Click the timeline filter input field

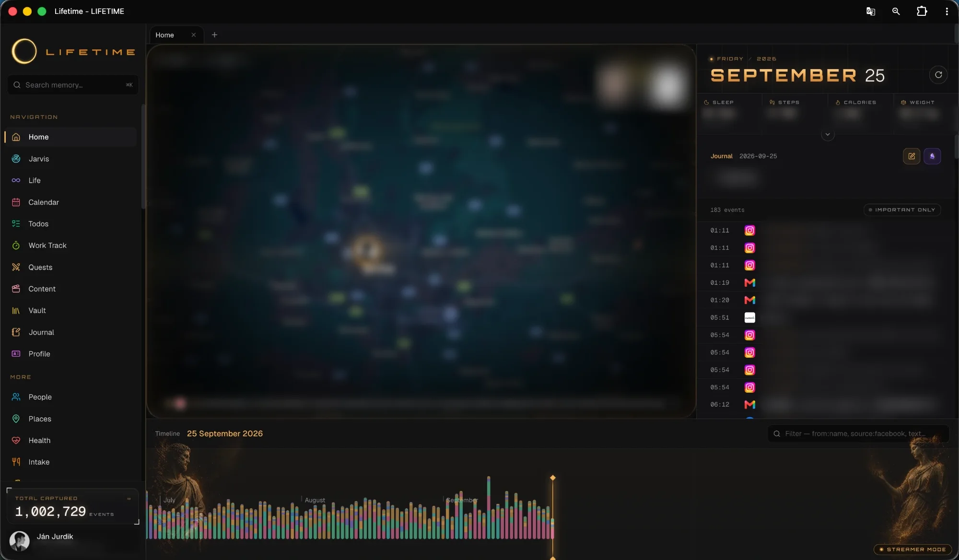click(x=858, y=434)
